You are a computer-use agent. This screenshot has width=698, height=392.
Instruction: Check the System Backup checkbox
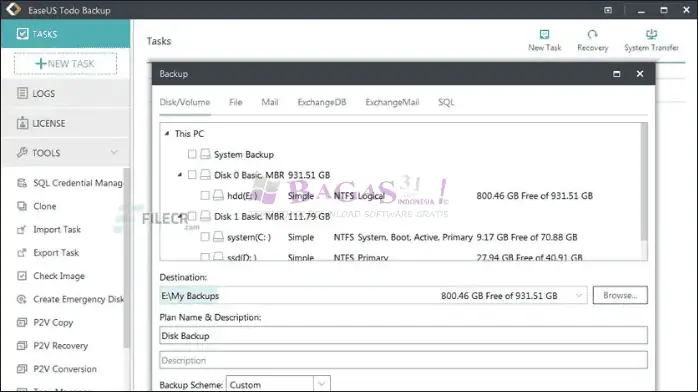click(x=192, y=154)
